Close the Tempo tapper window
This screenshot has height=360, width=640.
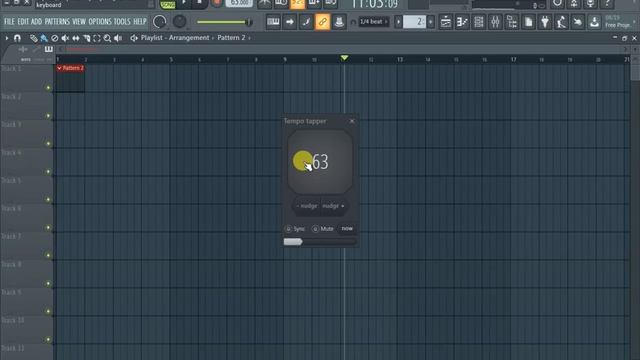click(x=352, y=121)
